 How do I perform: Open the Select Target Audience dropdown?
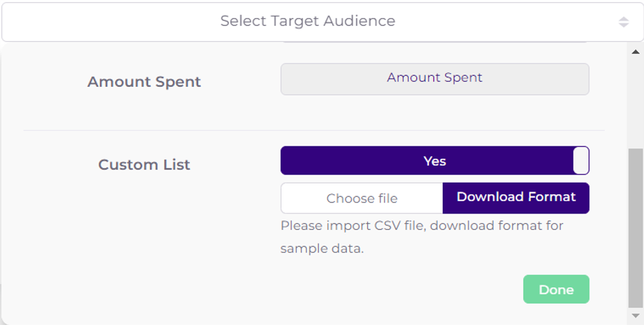[x=308, y=21]
